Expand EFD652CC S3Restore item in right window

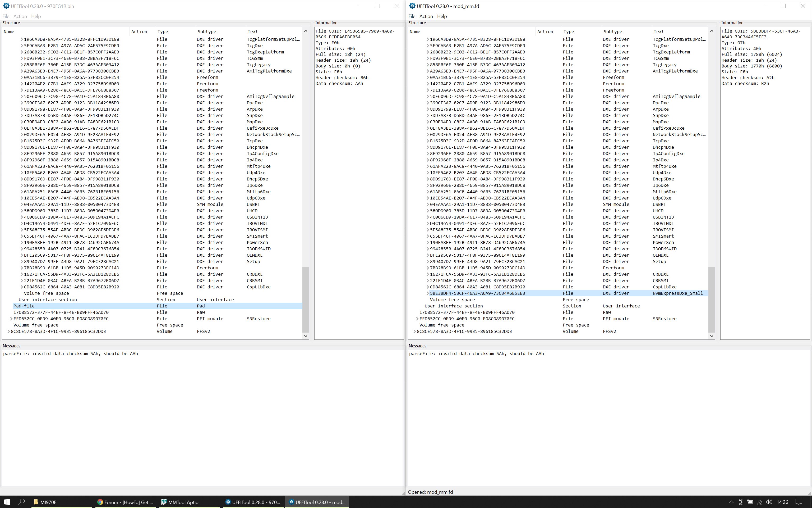[x=417, y=319]
